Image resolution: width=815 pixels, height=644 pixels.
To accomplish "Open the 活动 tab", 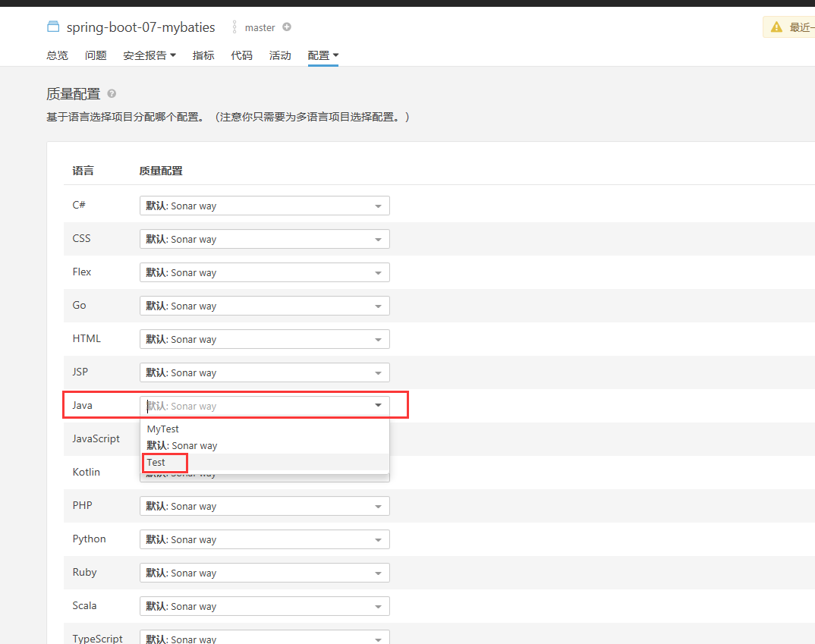I will click(280, 55).
